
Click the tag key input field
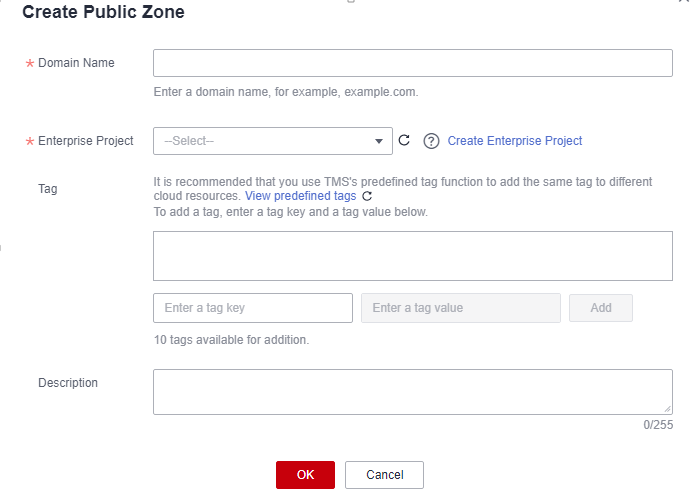click(x=253, y=308)
